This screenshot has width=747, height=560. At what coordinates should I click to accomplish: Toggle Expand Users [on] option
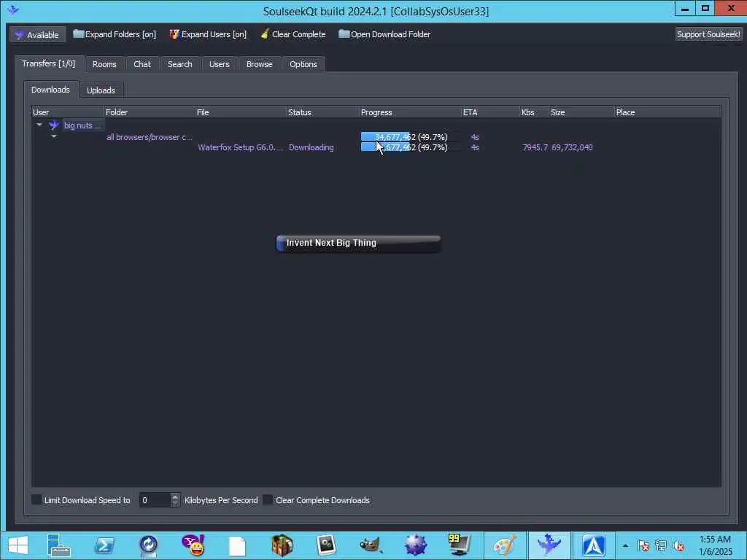point(208,34)
